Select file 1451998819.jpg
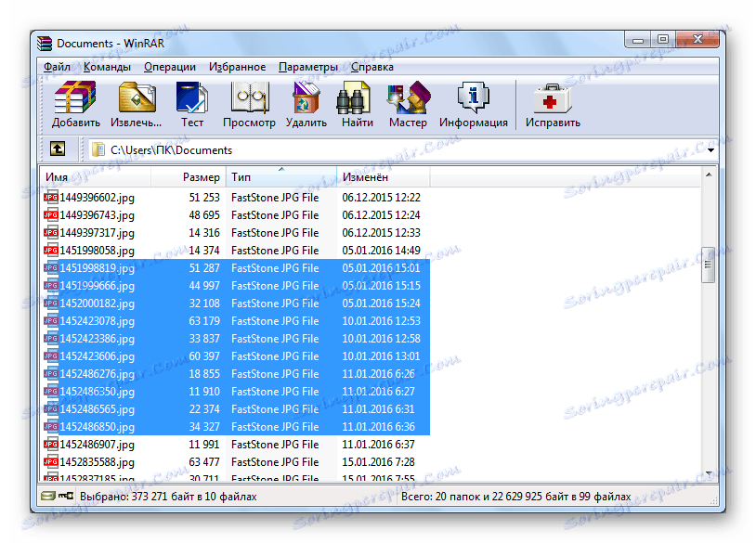 (97, 268)
